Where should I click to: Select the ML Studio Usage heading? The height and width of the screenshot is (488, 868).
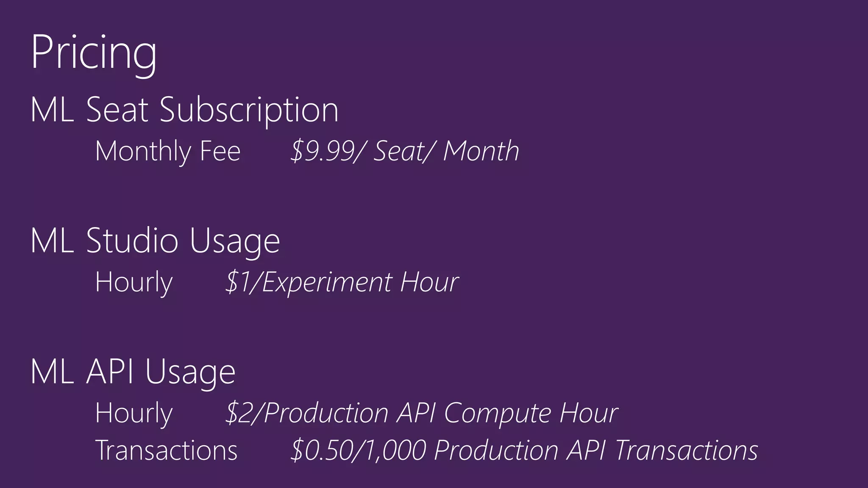click(155, 241)
